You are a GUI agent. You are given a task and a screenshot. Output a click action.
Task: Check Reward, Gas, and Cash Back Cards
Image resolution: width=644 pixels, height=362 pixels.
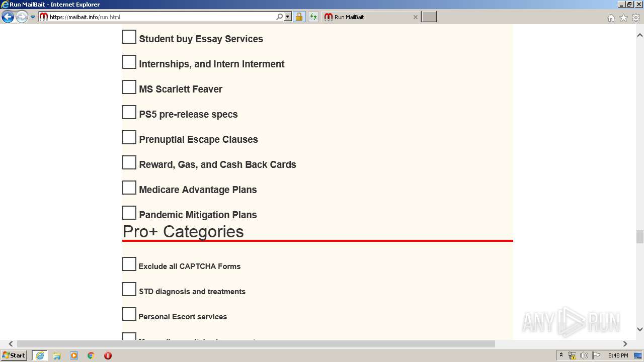tap(129, 162)
